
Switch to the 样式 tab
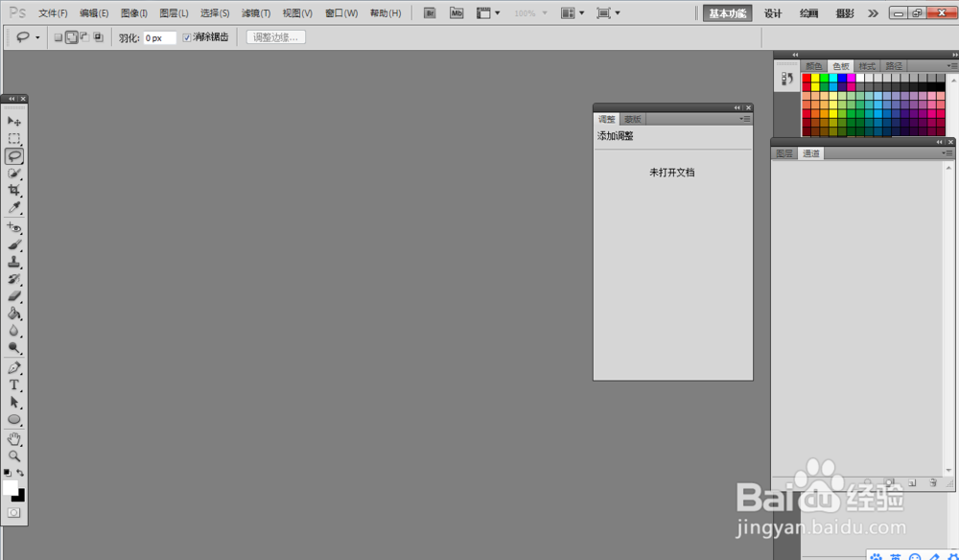click(x=867, y=66)
